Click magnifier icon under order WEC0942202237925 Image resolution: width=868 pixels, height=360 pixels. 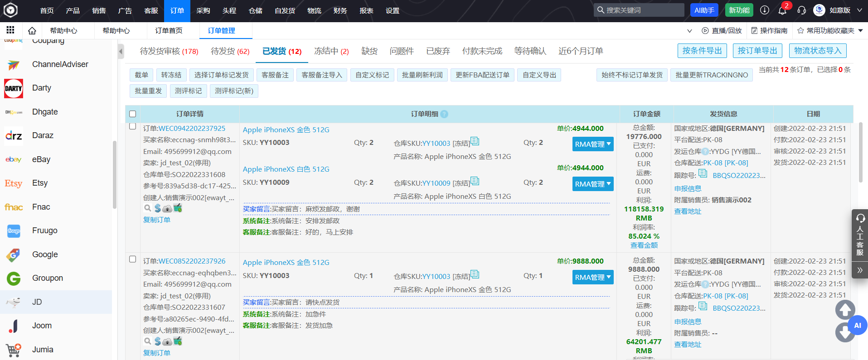[147, 208]
